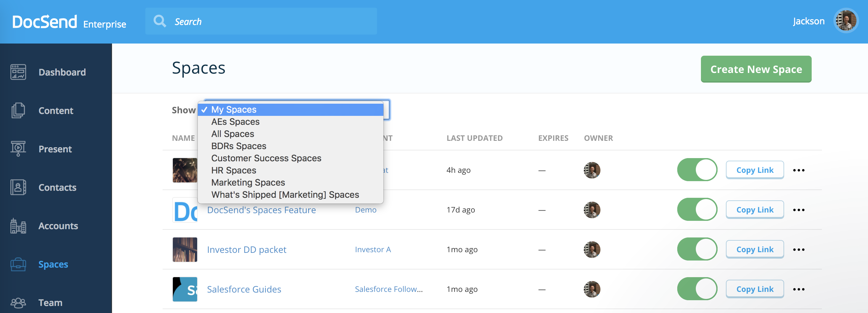Screen dimensions: 868x313
Task: Select All Spaces option
Action: pyautogui.click(x=291, y=134)
